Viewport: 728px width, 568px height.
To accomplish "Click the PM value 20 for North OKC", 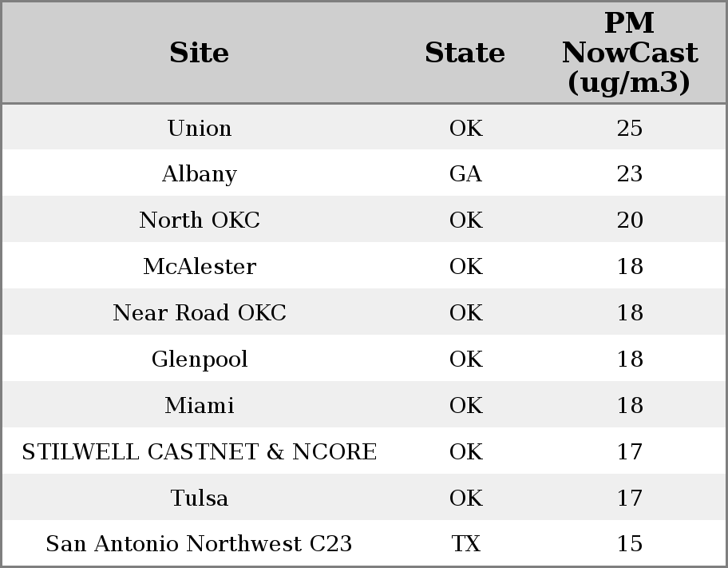I will pos(629,220).
